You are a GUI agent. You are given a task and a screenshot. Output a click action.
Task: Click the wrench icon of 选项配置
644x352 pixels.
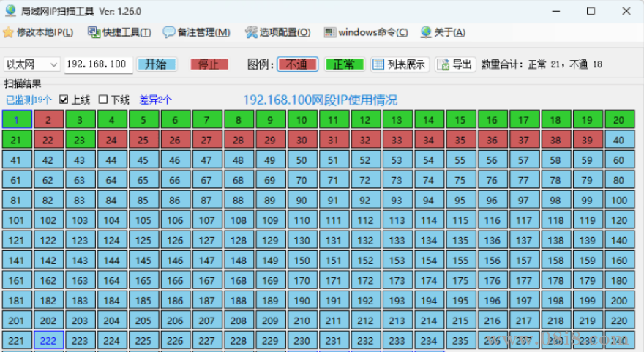click(250, 32)
